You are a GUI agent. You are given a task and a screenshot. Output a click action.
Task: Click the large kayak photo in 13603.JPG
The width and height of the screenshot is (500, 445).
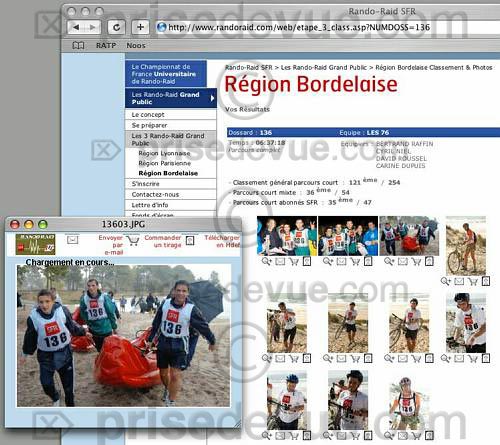point(123,336)
